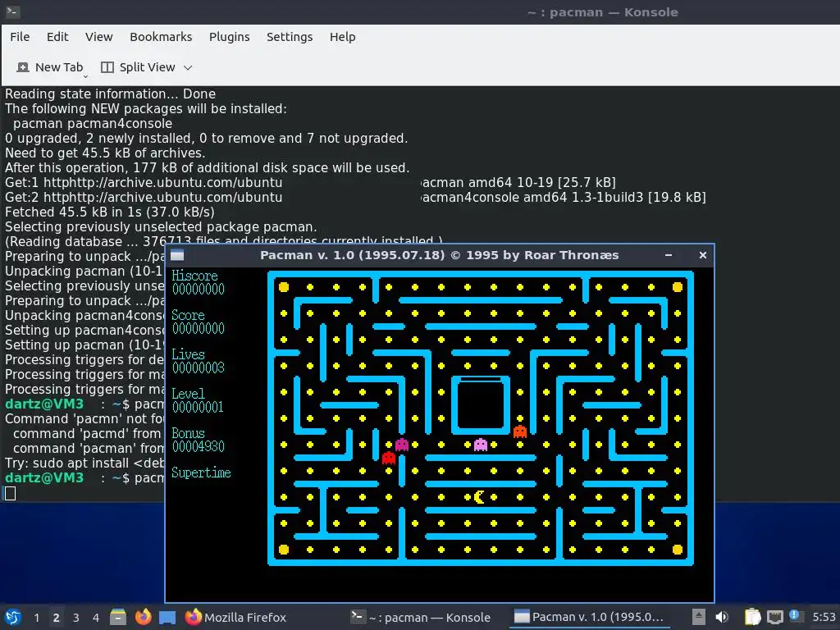Image resolution: width=840 pixels, height=630 pixels.
Task: Click 'Selecting previously unselected package pacman.' line
Action: point(161,227)
